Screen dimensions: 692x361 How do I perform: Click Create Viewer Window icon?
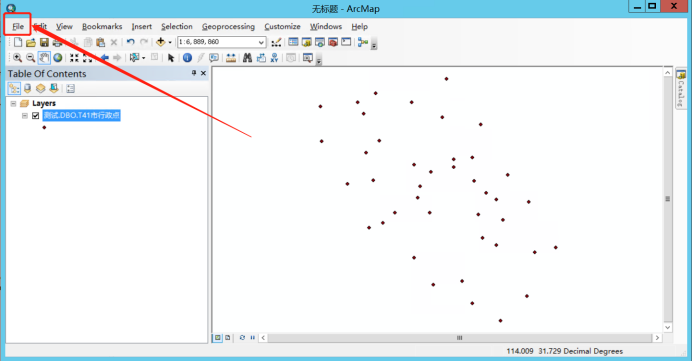pyautogui.click(x=308, y=58)
